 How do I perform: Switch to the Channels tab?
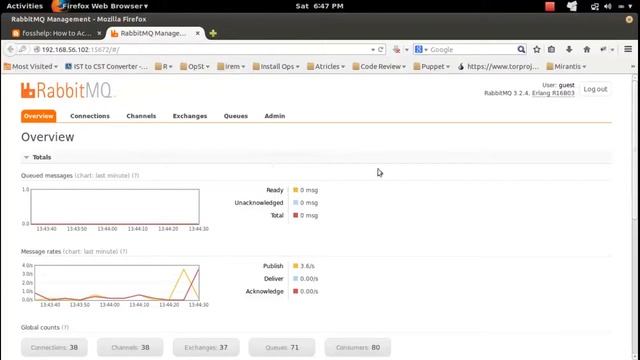click(141, 116)
